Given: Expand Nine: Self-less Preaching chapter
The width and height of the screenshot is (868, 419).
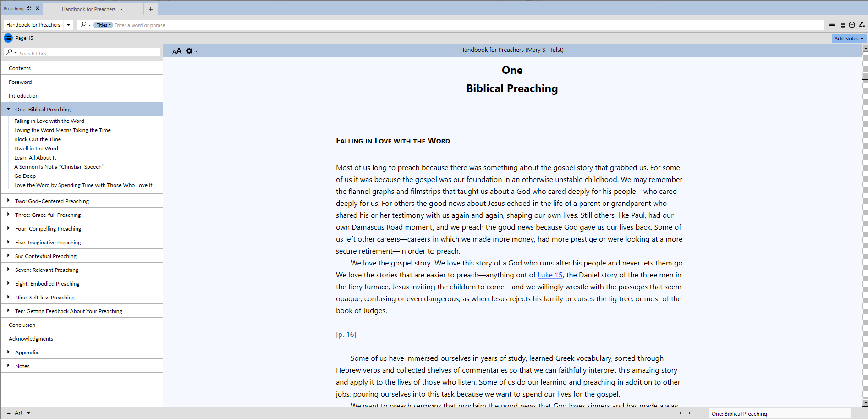Looking at the screenshot, I should 8,297.
